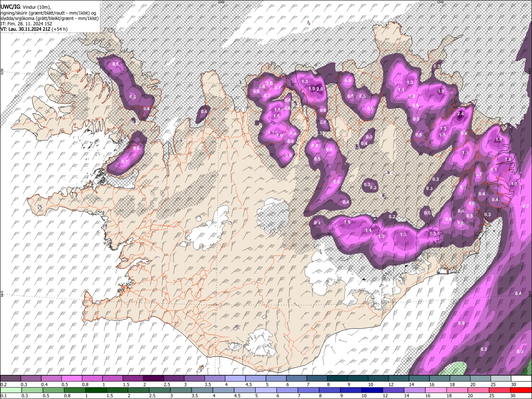Click the 18 swatch in the top legend row

tap(459, 379)
